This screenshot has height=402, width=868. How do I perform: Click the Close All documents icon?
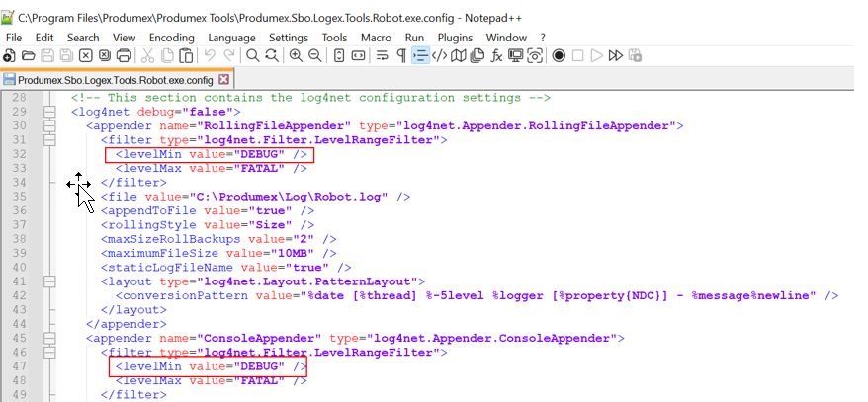[105, 56]
